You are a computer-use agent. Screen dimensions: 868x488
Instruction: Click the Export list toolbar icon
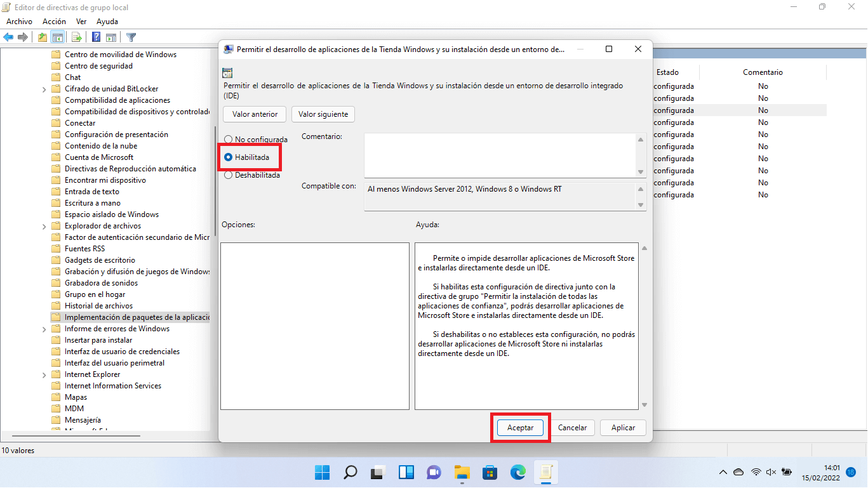[x=77, y=37]
